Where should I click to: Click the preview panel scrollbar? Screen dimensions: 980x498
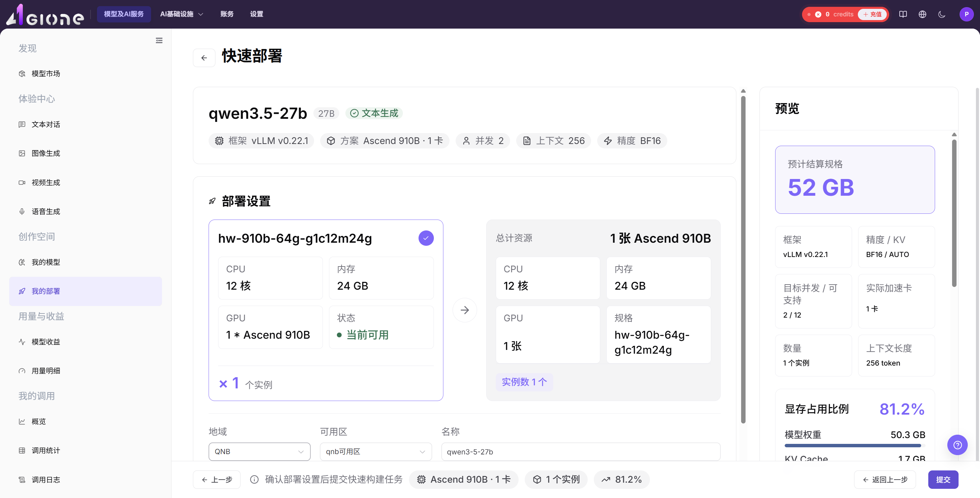point(954,213)
